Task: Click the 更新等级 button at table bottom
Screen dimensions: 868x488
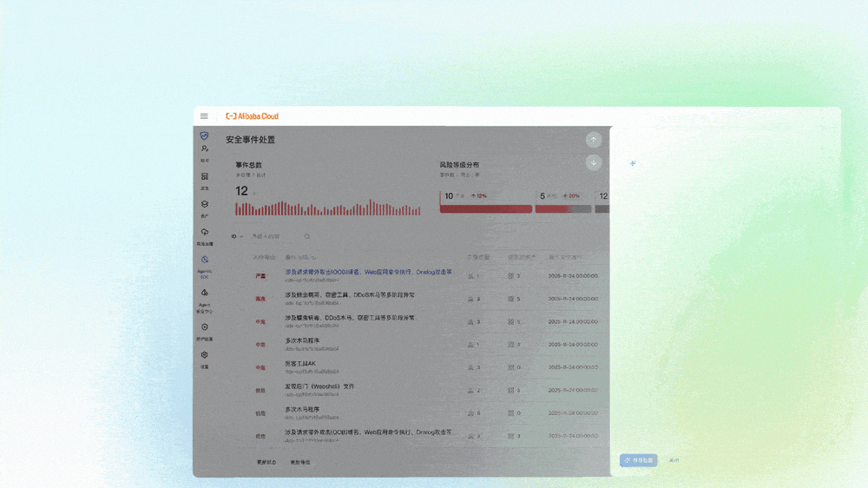Action: coord(300,462)
